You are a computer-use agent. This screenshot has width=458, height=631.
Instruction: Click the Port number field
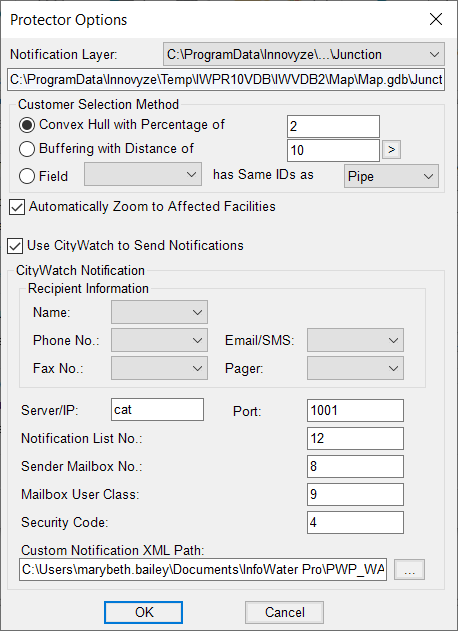point(355,410)
